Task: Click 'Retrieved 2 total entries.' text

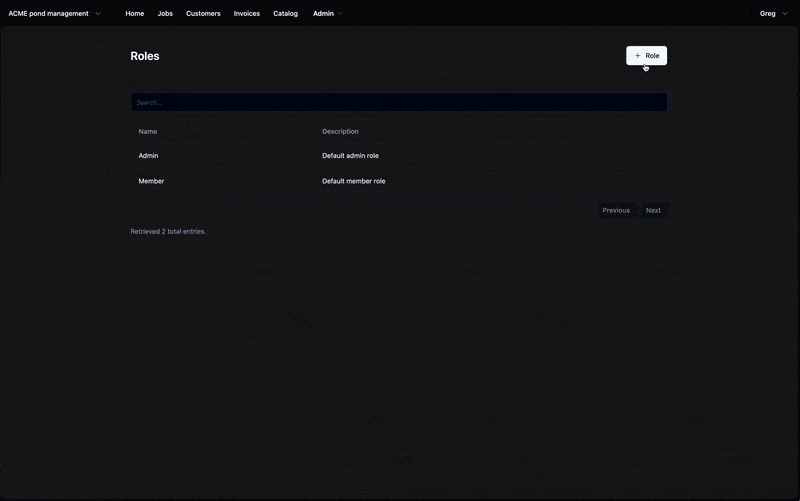Action: point(168,232)
